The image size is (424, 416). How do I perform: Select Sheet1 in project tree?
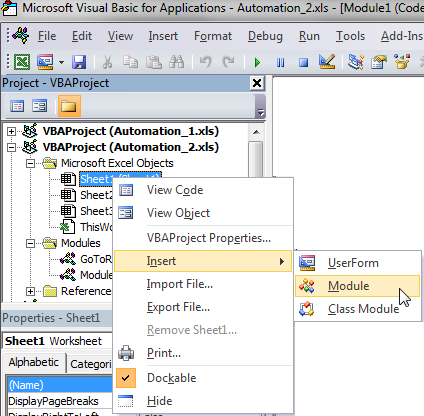96,179
